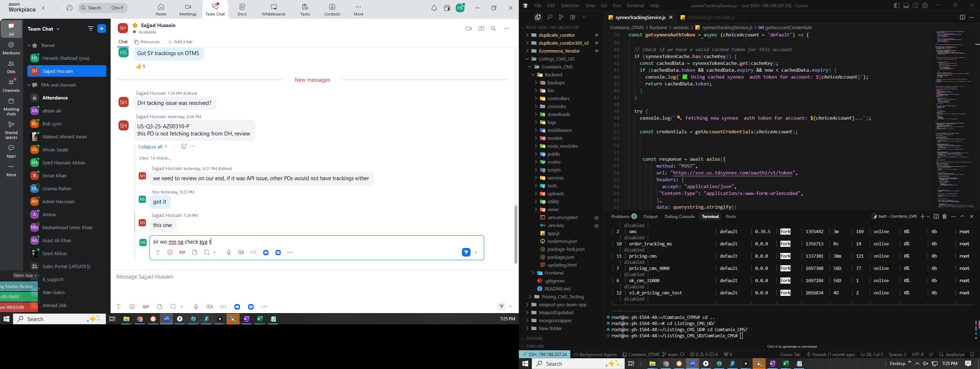Record audio message in thread reply toolbar
The image size is (980, 369).
[x=229, y=252]
